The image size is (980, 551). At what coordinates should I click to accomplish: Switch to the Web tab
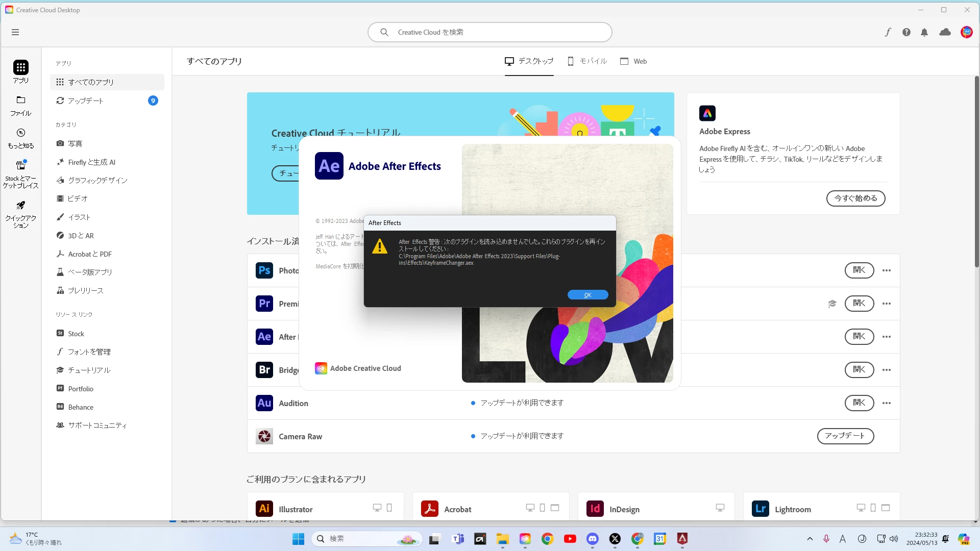pyautogui.click(x=633, y=61)
